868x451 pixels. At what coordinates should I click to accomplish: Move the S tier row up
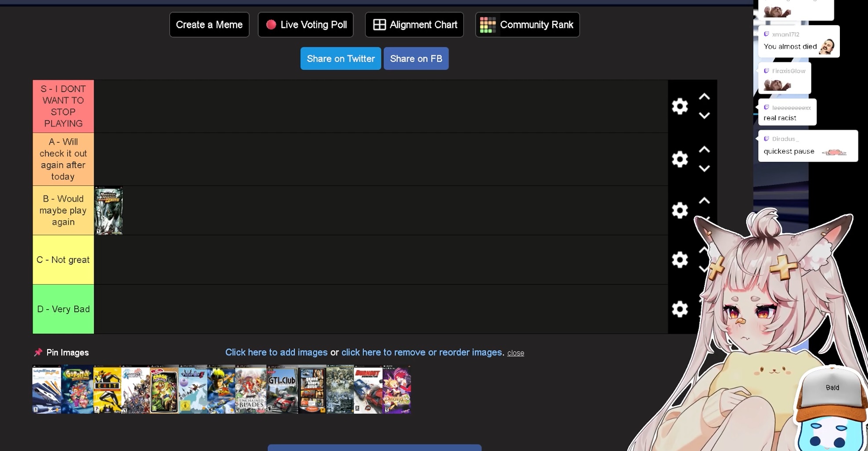pyautogui.click(x=704, y=97)
